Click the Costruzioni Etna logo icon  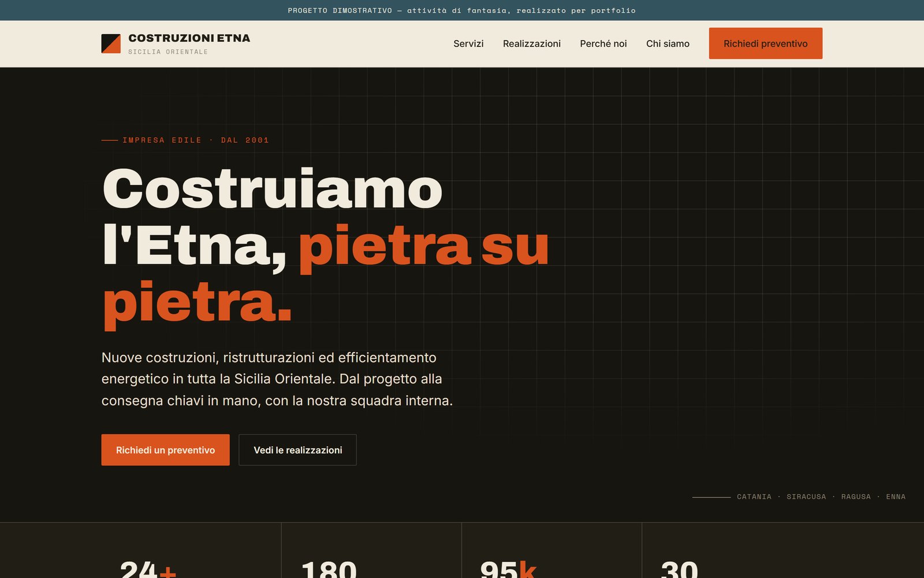coord(111,43)
